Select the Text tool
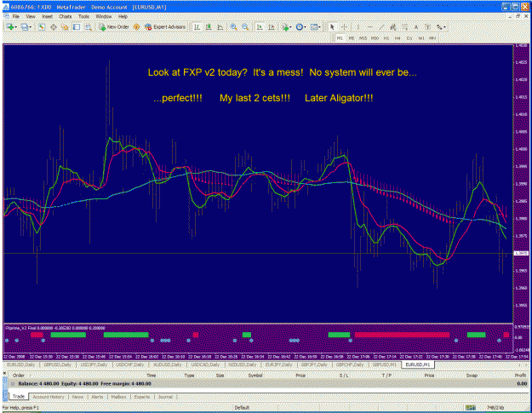Image resolution: width=532 pixels, height=413 pixels. (416, 27)
